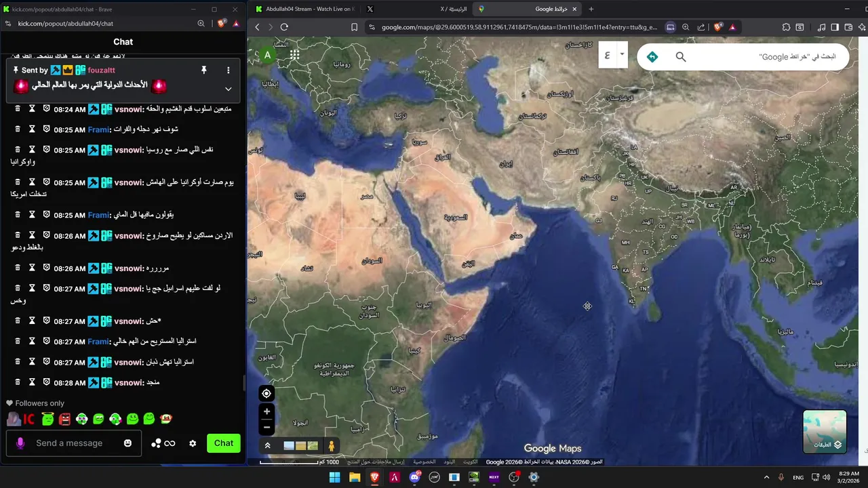Expand the map imagery strip with double-chevron
Image resolution: width=868 pixels, height=488 pixels.
pyautogui.click(x=268, y=445)
